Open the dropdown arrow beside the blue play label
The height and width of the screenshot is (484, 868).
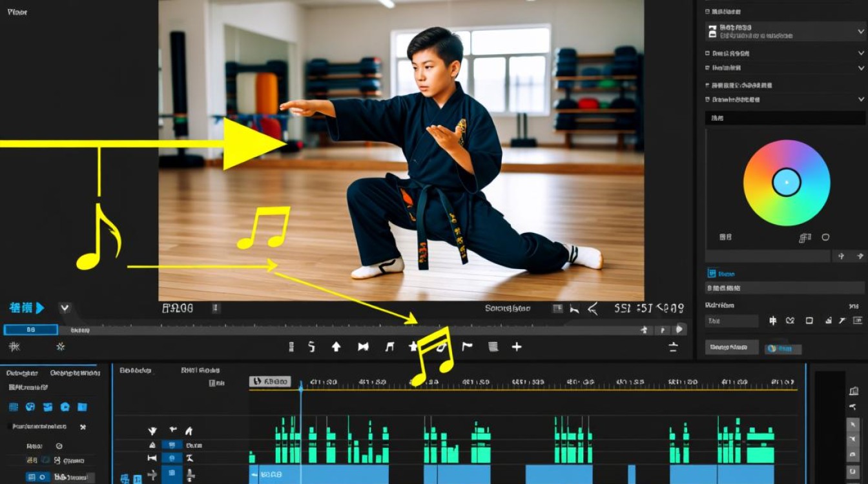coord(65,308)
